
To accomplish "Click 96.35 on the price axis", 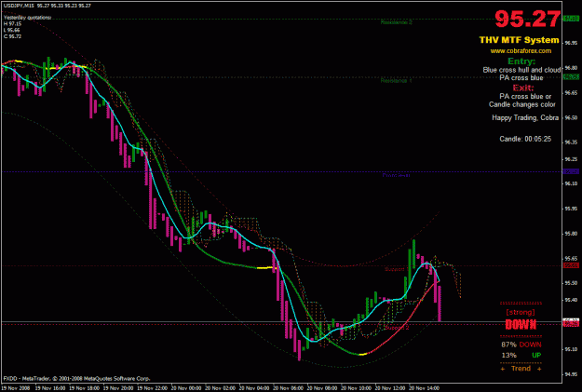I will (x=571, y=142).
